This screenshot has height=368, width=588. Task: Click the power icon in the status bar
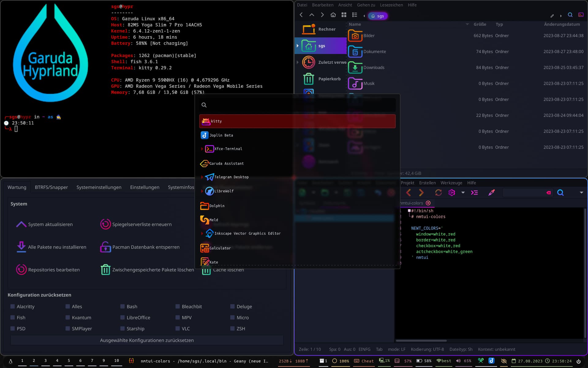point(579,361)
